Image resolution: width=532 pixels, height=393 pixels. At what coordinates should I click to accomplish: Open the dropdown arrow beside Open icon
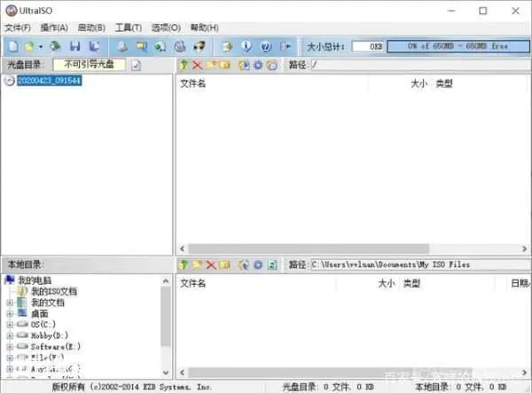pyautogui.click(x=41, y=46)
